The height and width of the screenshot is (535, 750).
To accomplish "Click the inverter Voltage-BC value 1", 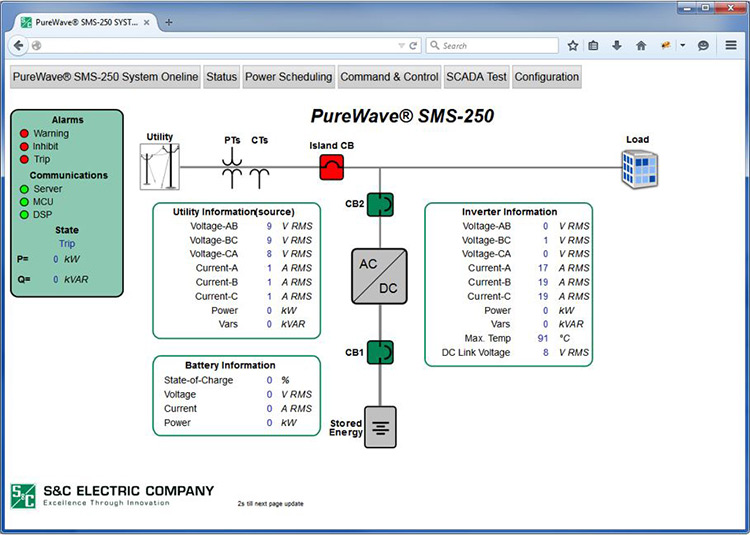I will [x=545, y=240].
